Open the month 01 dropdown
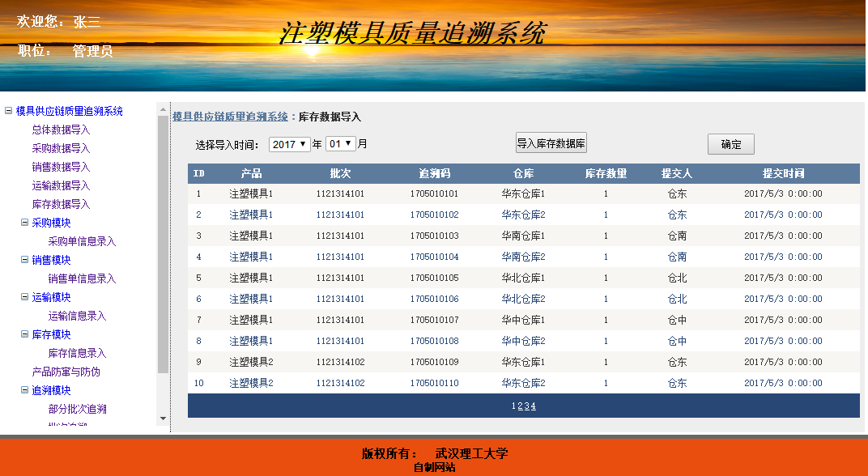Viewport: 868px width, 476px height. pyautogui.click(x=340, y=144)
